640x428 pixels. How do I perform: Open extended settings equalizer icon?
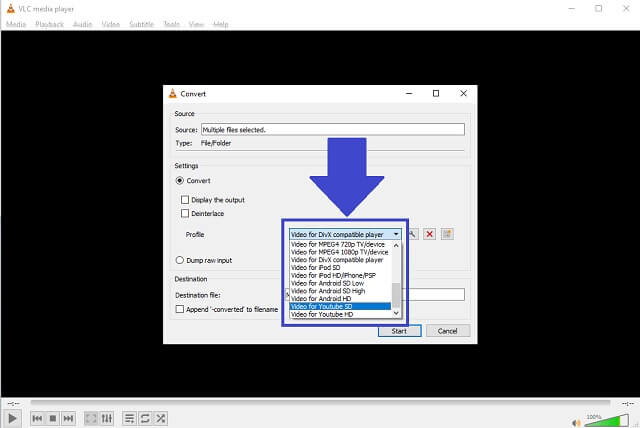coord(107,419)
